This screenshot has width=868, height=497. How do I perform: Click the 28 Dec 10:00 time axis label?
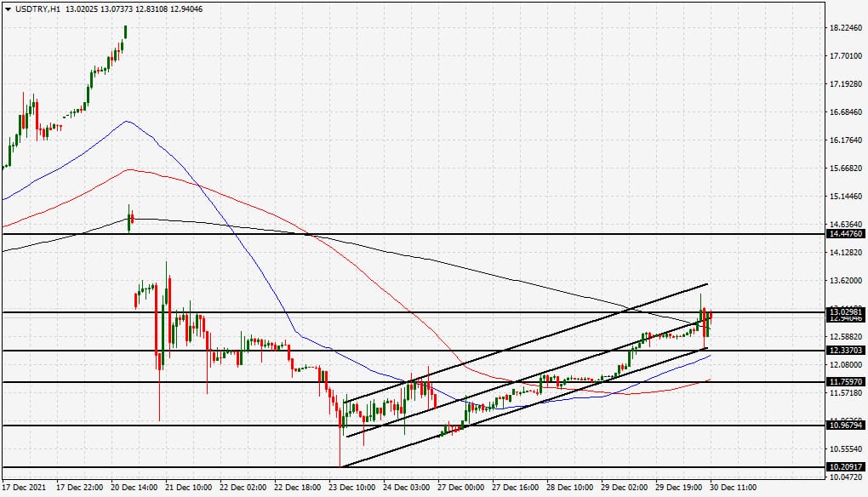point(569,488)
